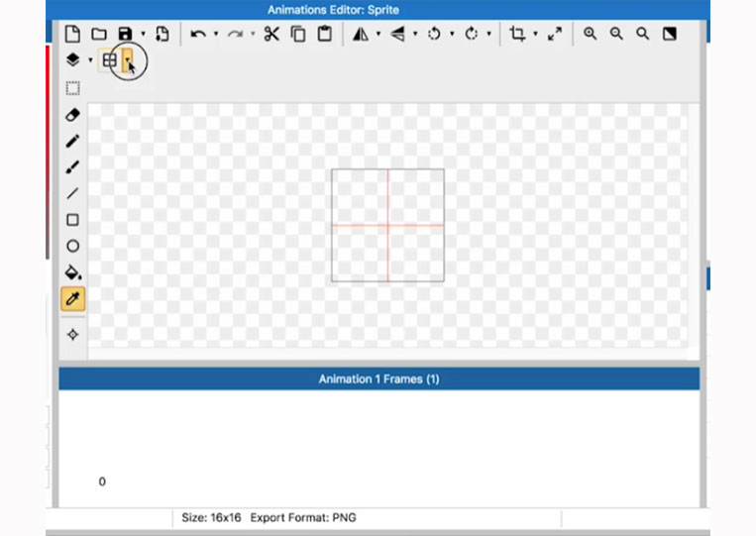Click the layers stack icon
Image resolution: width=756 pixels, height=536 pixels.
click(x=72, y=59)
